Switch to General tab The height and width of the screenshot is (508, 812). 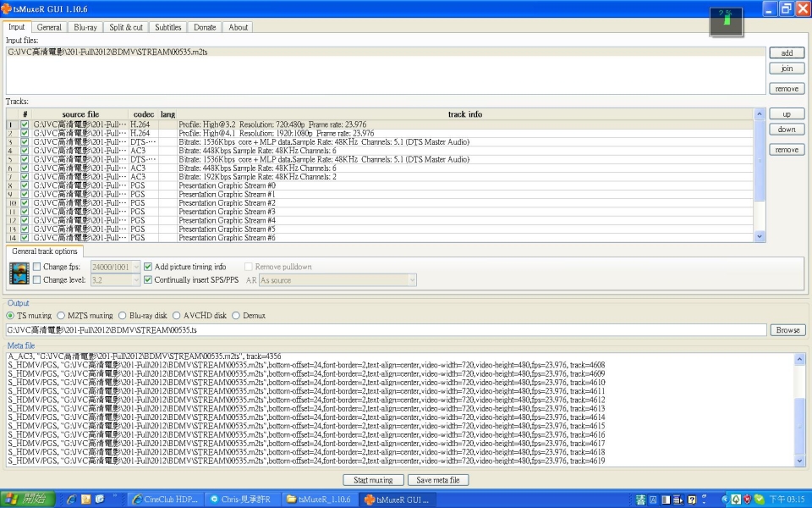[49, 27]
